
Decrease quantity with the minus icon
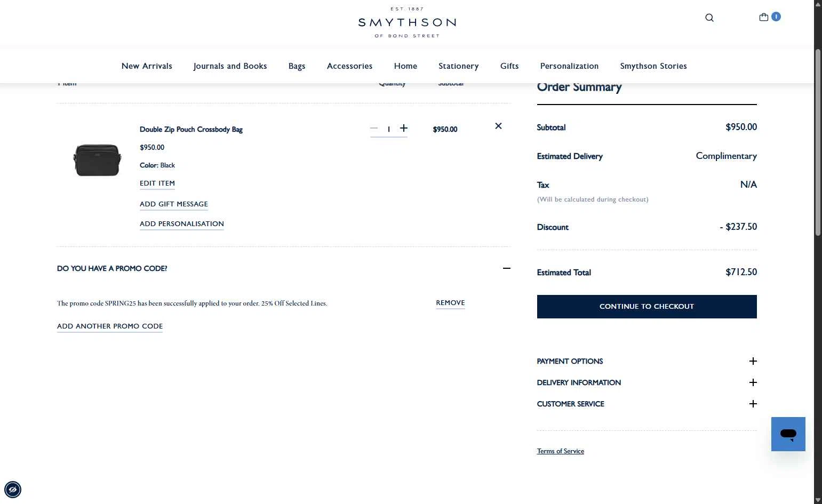[x=374, y=128]
